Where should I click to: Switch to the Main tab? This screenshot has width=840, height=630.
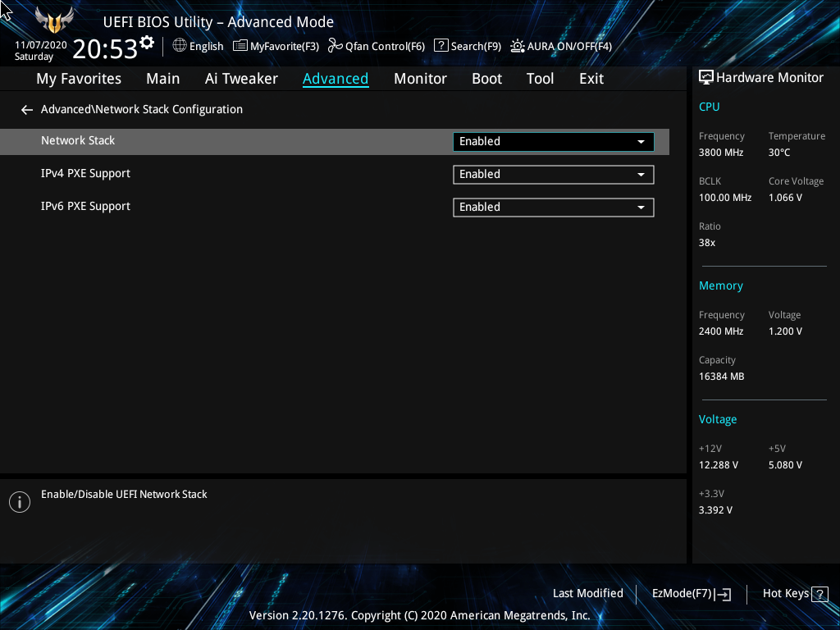pos(163,79)
